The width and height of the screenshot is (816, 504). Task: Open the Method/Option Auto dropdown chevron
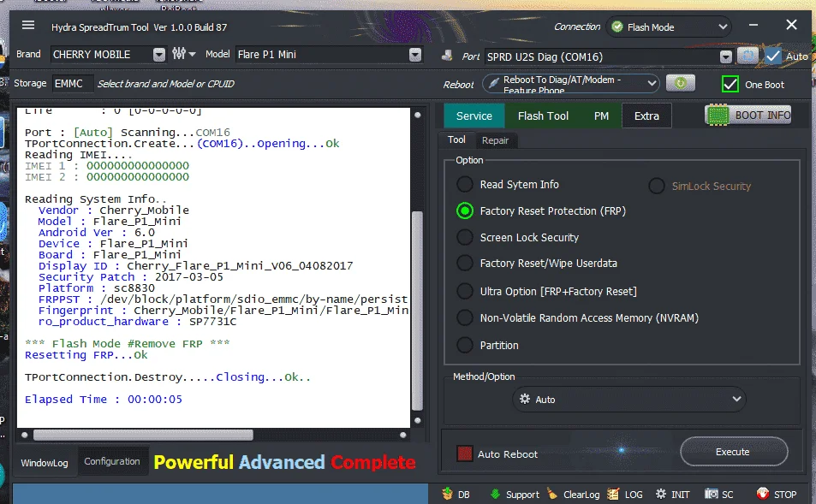click(x=736, y=399)
